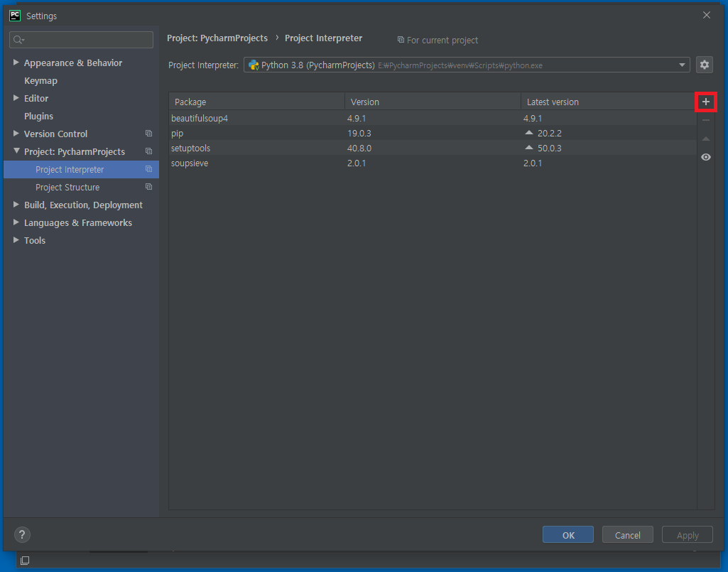The image size is (728, 572).
Task: Click the window icon below the dialog
Action: (25, 561)
